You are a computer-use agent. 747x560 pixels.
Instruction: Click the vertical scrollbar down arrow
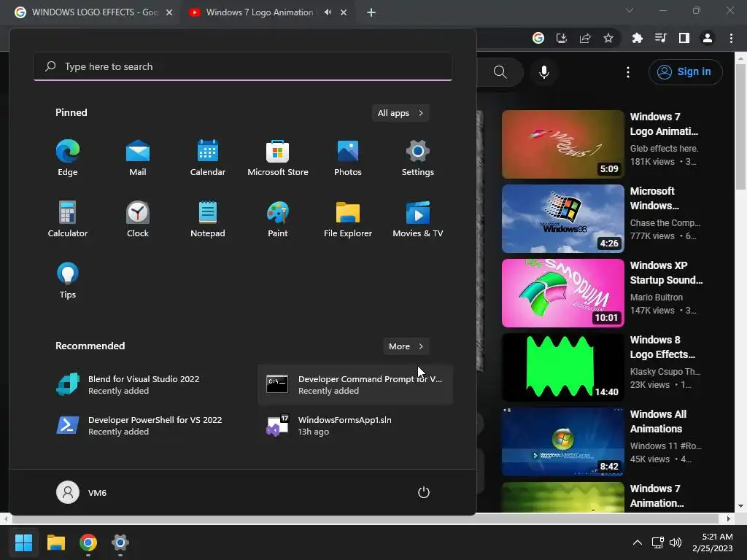[740, 506]
